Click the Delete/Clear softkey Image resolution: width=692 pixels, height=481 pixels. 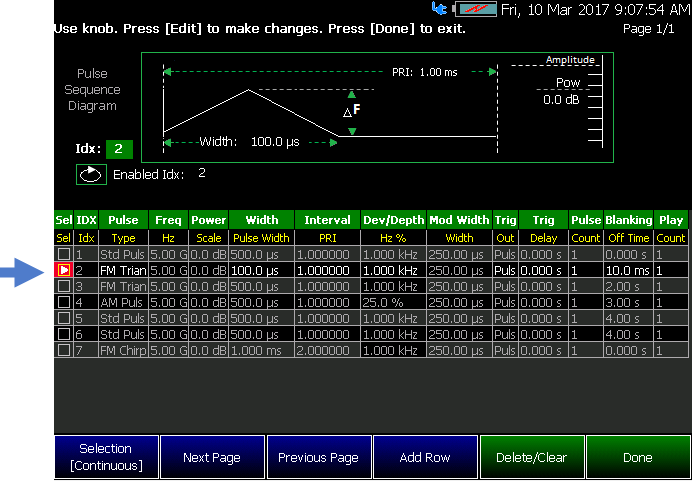(x=532, y=457)
